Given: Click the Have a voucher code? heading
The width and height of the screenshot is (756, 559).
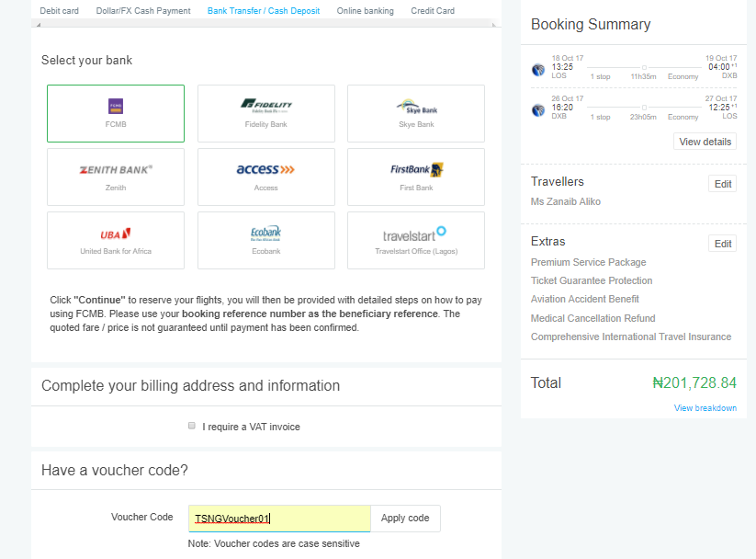Looking at the screenshot, I should point(115,470).
